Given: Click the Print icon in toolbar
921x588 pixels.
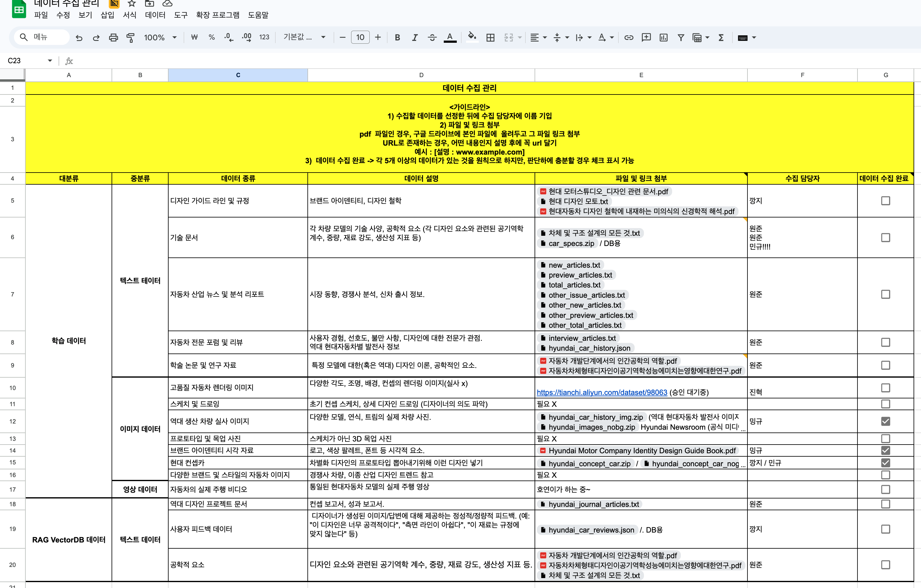Looking at the screenshot, I should point(113,37).
